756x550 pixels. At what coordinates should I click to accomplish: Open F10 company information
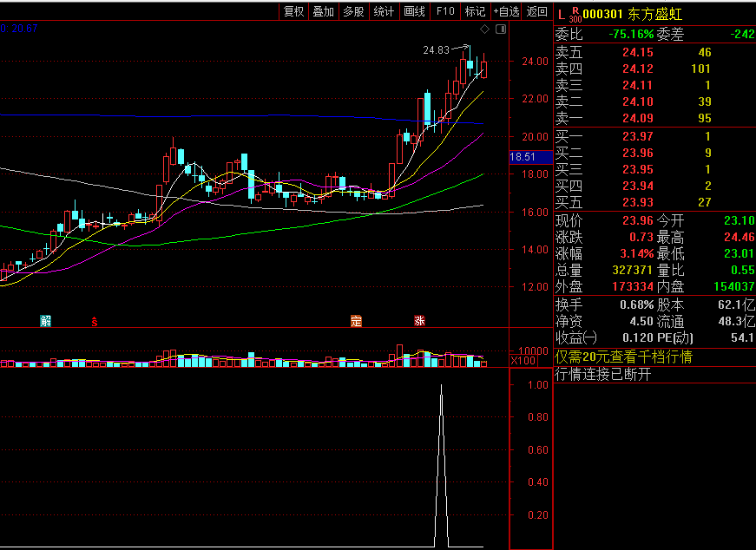click(x=445, y=11)
